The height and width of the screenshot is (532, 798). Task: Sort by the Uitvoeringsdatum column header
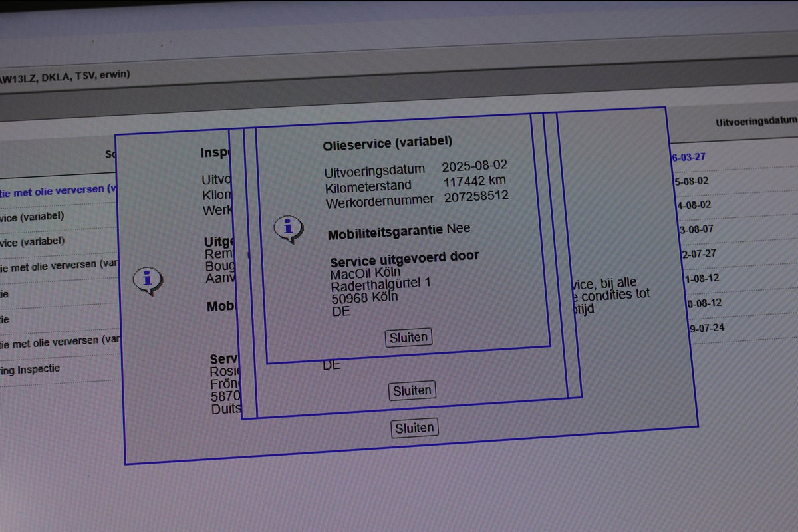point(755,122)
